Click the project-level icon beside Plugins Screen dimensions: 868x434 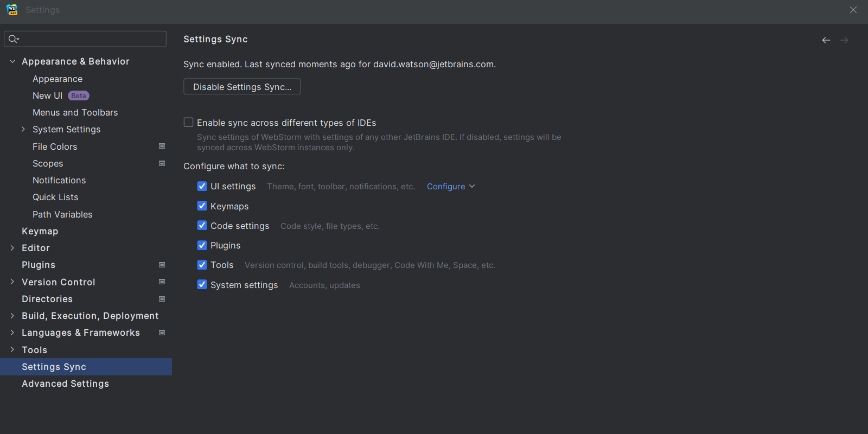(162, 265)
